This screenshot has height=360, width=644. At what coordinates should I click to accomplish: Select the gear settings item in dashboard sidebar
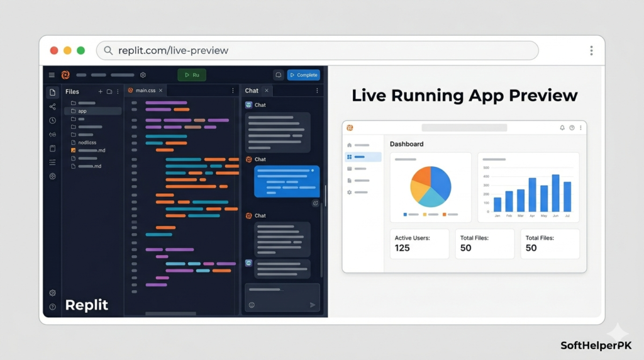[x=358, y=193]
